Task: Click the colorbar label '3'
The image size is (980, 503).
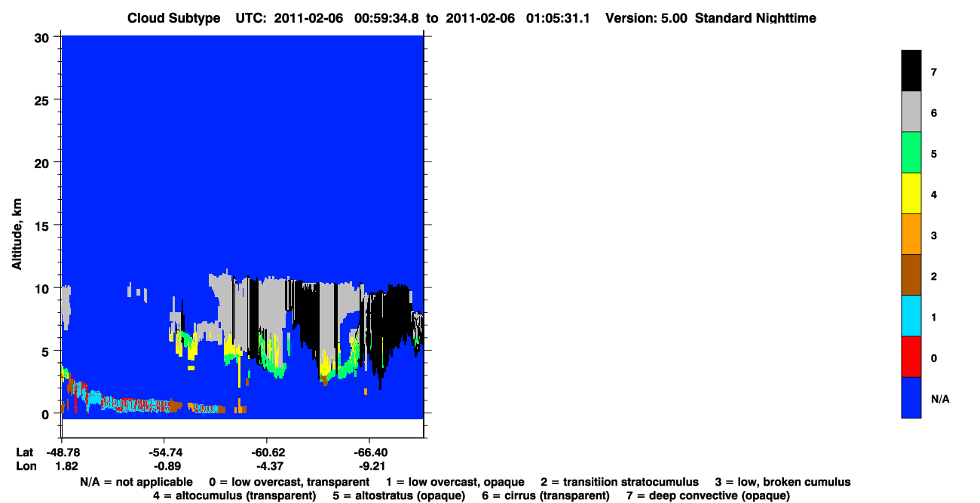Action: pos(934,235)
